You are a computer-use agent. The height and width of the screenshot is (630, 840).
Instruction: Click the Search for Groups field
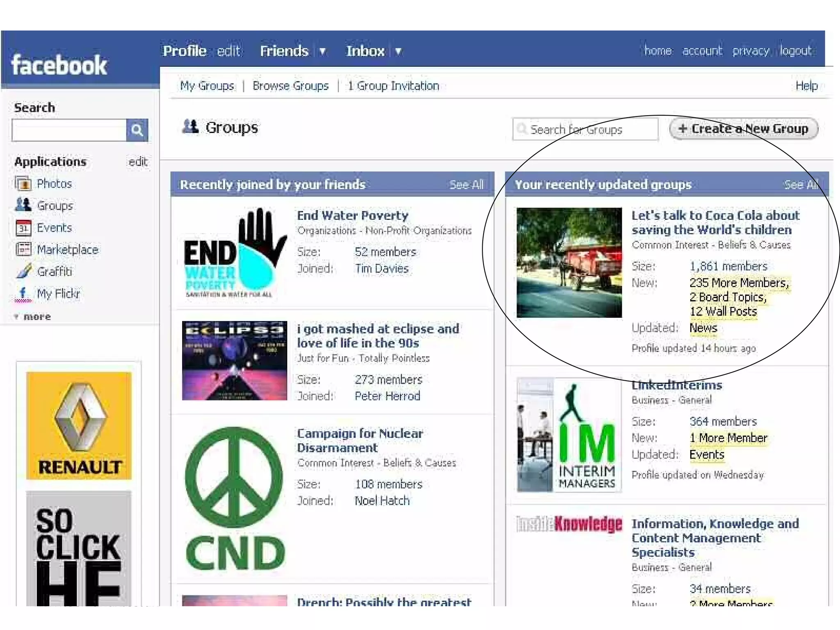pyautogui.click(x=587, y=130)
